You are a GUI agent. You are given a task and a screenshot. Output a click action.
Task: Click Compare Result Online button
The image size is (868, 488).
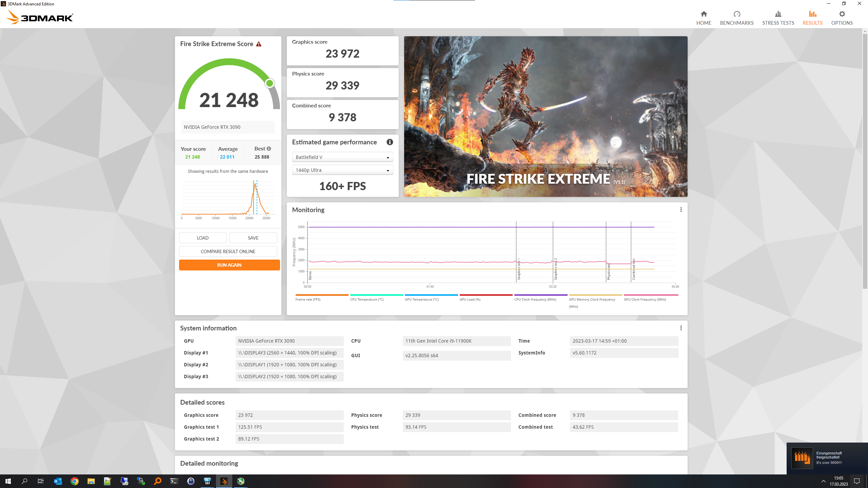[x=228, y=251]
